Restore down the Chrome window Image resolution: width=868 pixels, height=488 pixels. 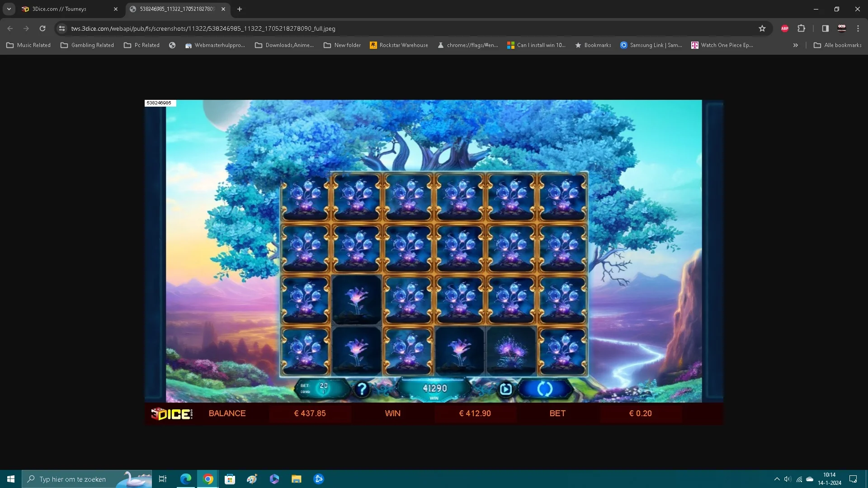coord(837,9)
